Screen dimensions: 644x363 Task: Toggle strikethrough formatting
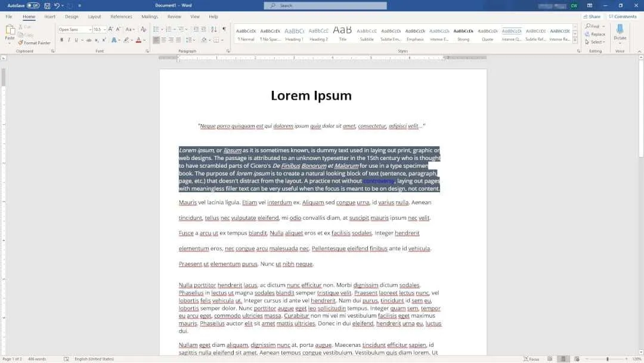coord(89,40)
